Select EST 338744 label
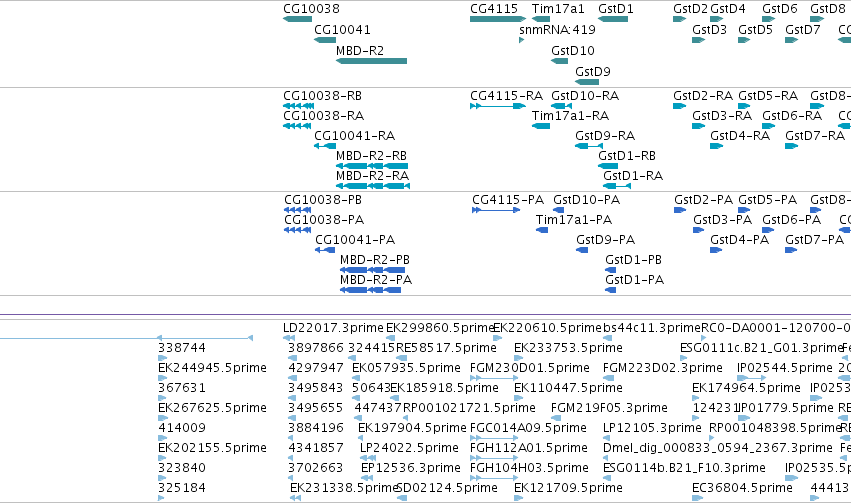 [182, 348]
